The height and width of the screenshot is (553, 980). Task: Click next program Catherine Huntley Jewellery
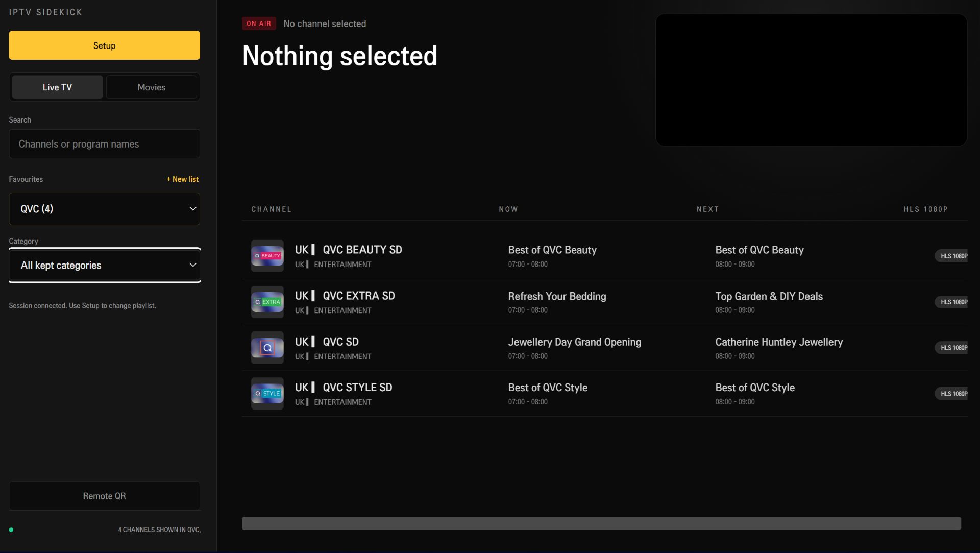coord(779,342)
